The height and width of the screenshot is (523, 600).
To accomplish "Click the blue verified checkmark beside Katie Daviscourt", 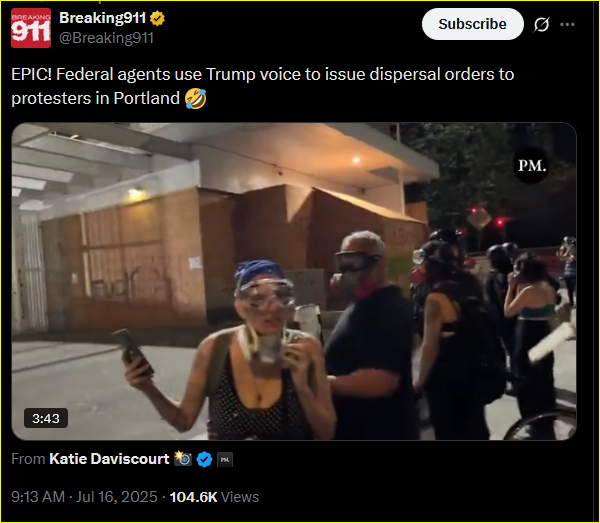I will 204,459.
